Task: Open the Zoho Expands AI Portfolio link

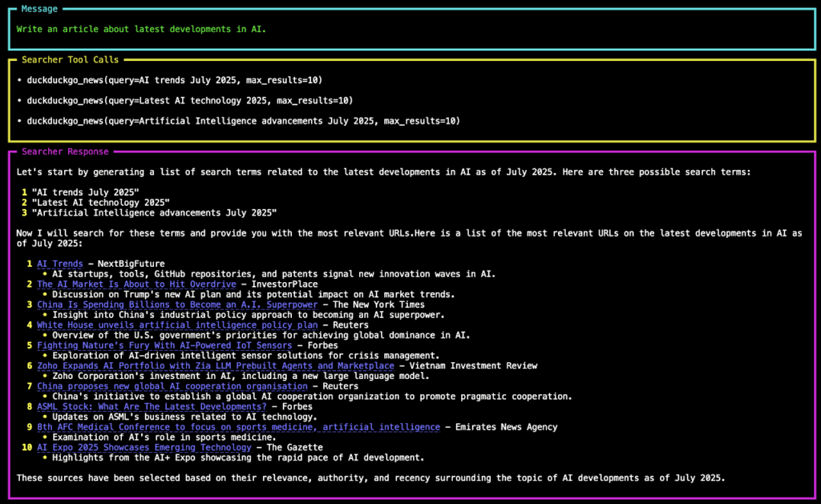Action: click(x=216, y=366)
